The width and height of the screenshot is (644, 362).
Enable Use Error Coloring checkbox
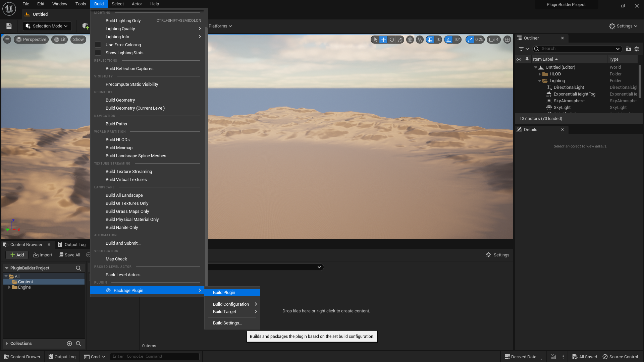click(x=98, y=45)
